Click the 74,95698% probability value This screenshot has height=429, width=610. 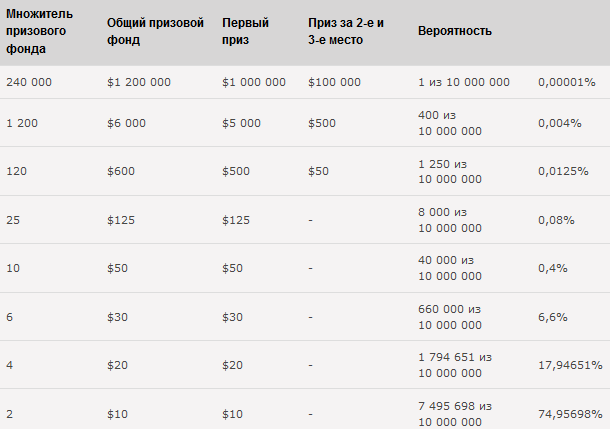(x=570, y=414)
